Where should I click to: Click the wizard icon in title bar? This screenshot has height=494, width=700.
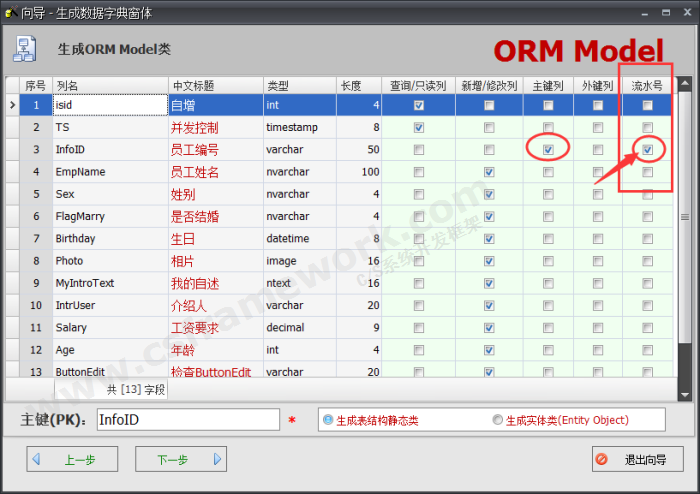(10, 11)
